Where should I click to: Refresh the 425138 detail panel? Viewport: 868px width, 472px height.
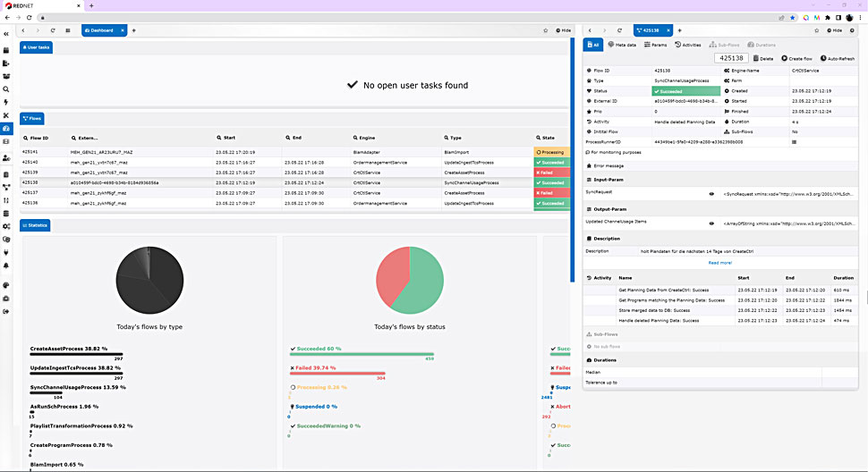point(619,30)
